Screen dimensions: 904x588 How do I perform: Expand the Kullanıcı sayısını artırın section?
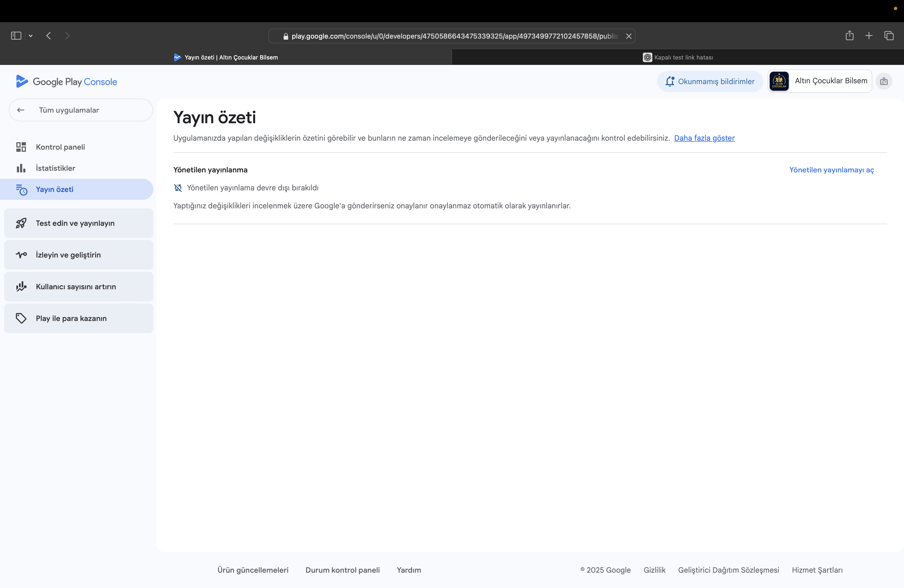[79, 287]
